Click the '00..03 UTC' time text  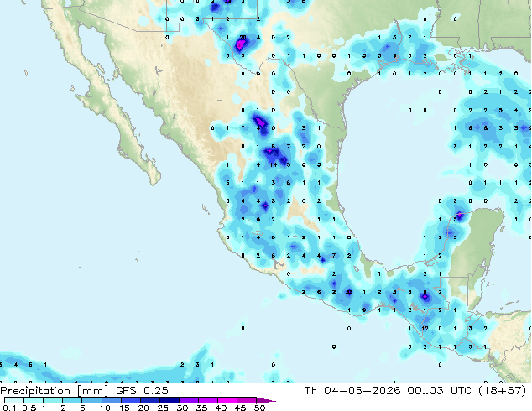440,391
